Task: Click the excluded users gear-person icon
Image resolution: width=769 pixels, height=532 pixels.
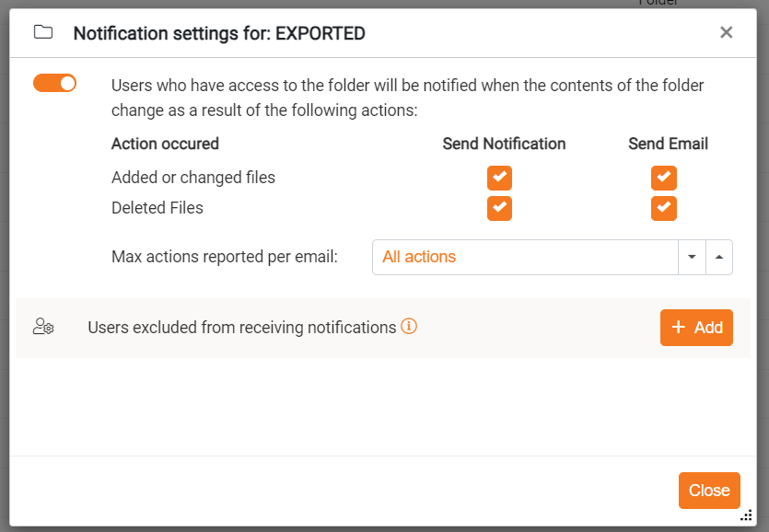Action: [x=43, y=327]
